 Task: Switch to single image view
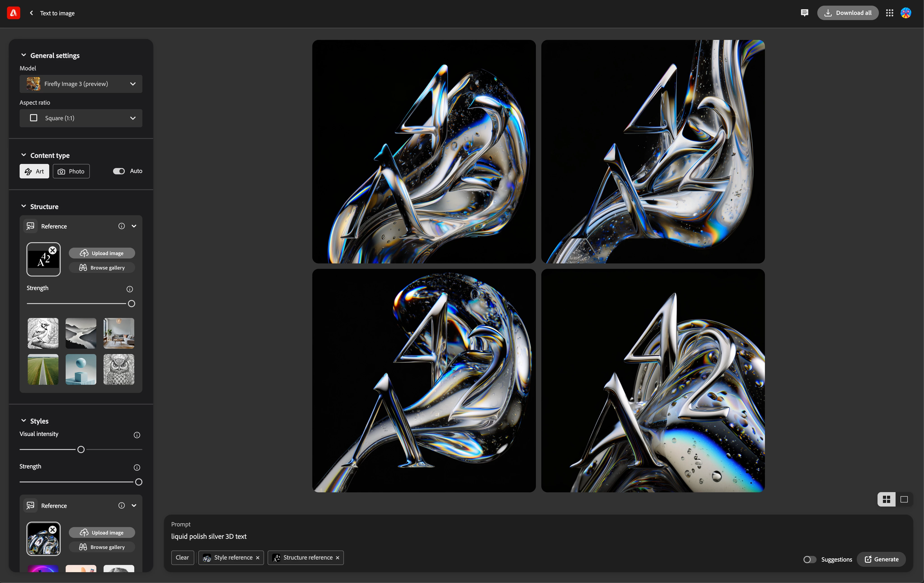click(x=904, y=499)
